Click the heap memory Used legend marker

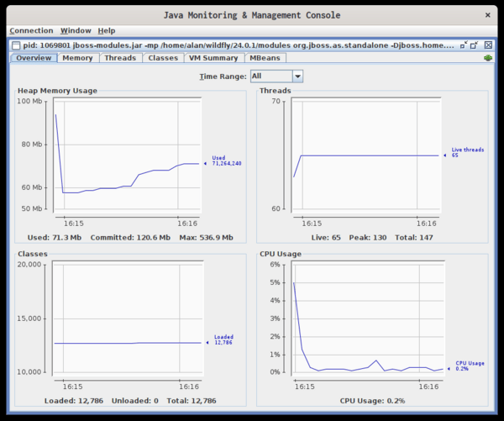207,164
